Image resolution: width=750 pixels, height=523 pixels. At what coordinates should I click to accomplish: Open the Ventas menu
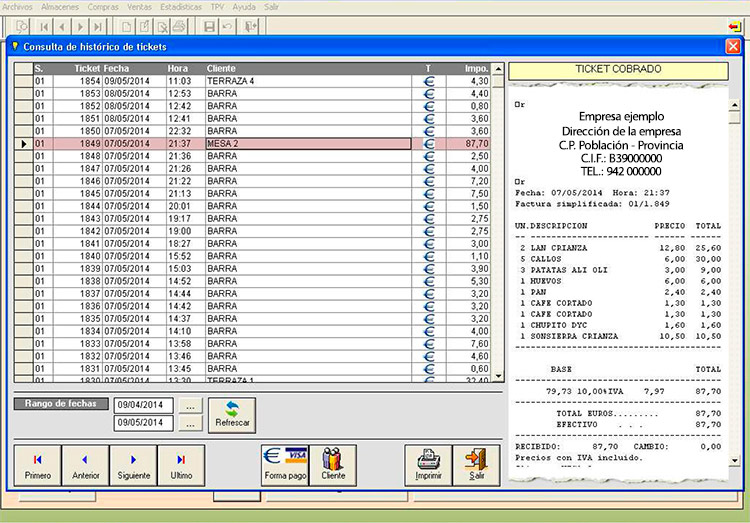(x=139, y=7)
